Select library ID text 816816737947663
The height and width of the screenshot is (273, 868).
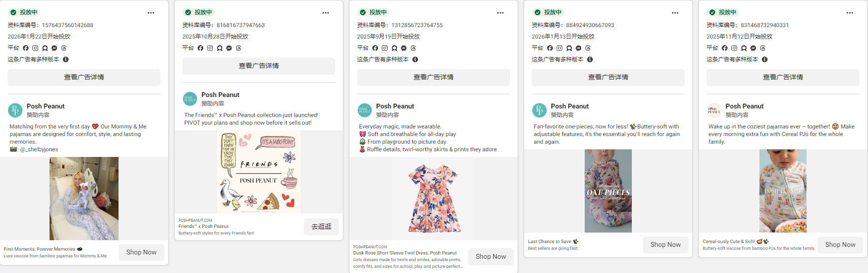point(241,25)
